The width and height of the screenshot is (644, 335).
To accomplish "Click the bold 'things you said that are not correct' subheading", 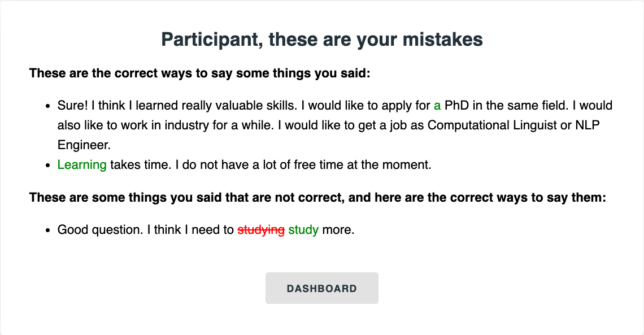I will point(317,197).
